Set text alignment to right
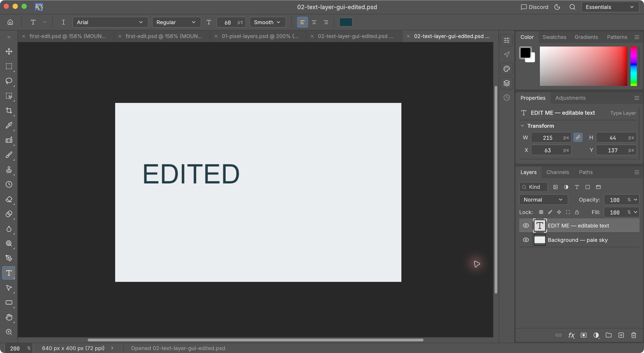Viewport: 644px width, 353px height. coord(326,22)
